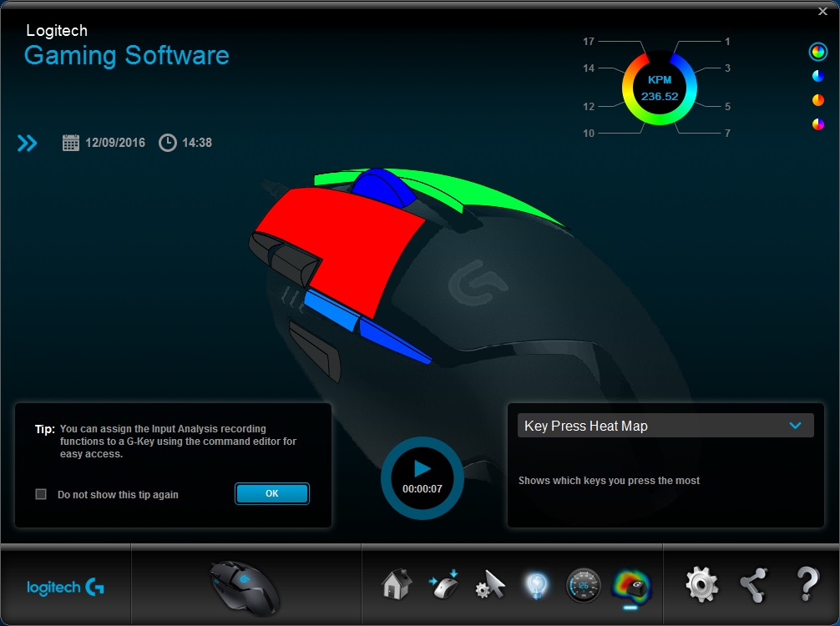
Task: Dismiss the tip with OK button
Action: [x=272, y=494]
